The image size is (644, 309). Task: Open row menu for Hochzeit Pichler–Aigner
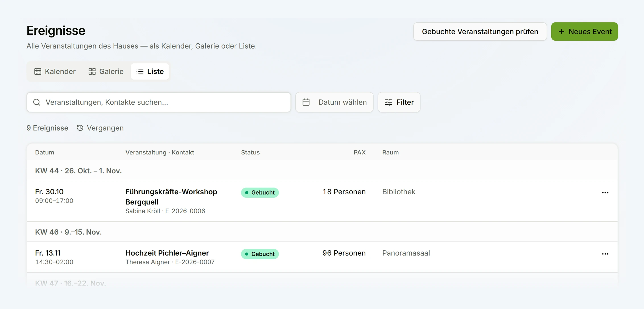[605, 254]
